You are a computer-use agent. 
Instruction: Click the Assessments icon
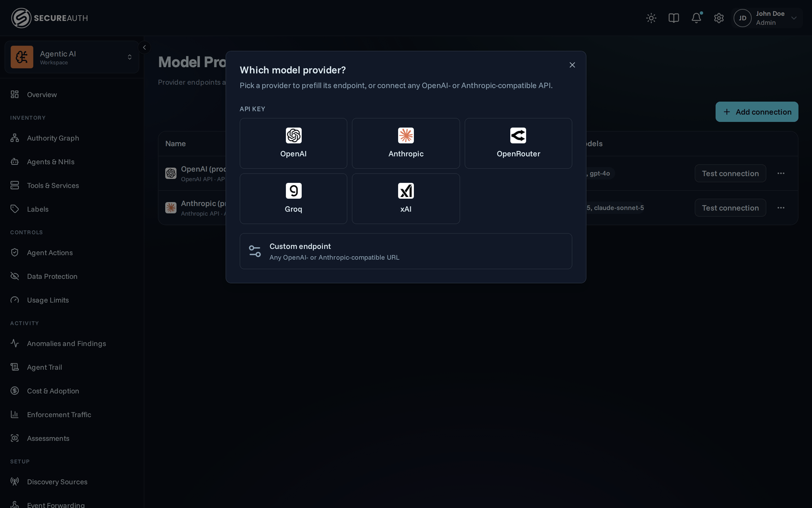coord(15,438)
